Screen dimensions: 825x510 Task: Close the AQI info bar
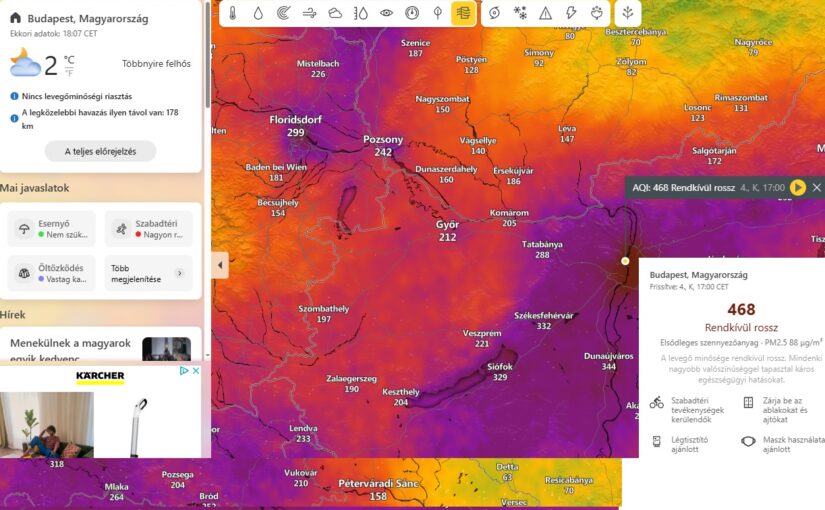click(816, 187)
